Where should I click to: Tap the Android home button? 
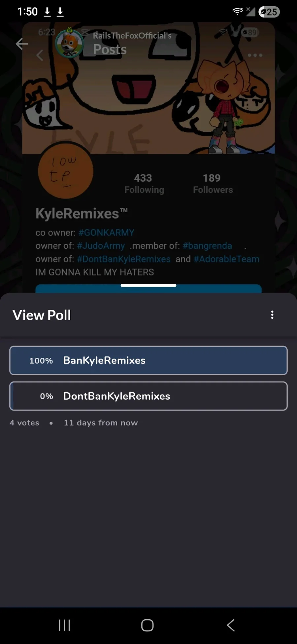click(148, 625)
